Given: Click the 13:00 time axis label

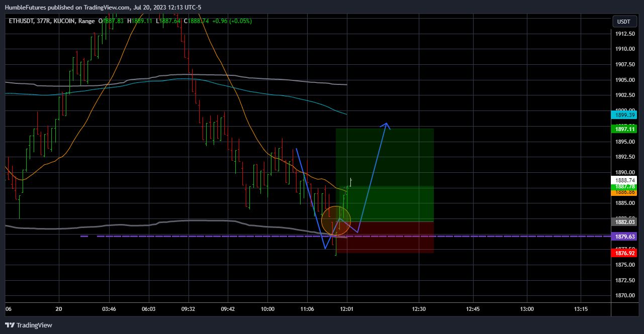Looking at the screenshot, I should tap(527, 309).
